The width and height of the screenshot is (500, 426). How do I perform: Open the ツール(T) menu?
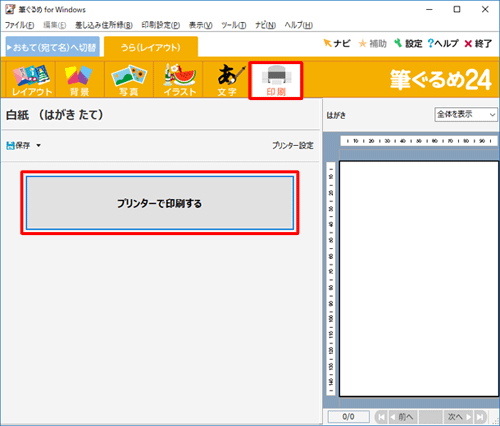coord(234,25)
